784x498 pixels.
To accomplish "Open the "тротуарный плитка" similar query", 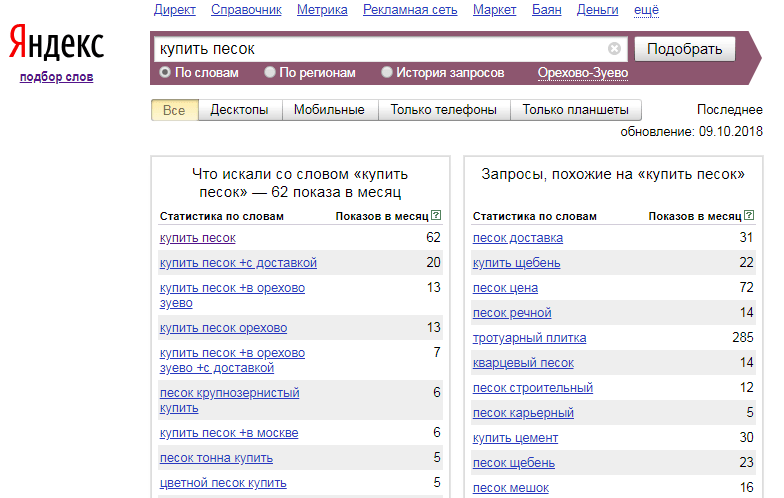I will click(530, 338).
